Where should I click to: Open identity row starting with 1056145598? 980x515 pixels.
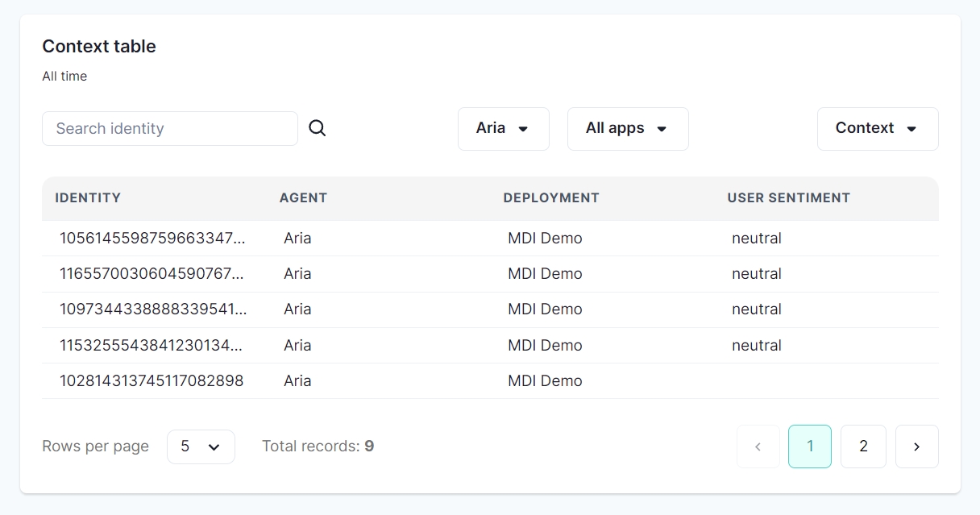(152, 239)
